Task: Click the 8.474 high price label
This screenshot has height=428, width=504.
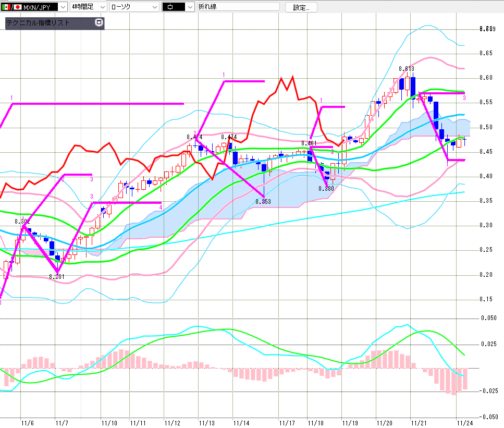Action: (229, 137)
